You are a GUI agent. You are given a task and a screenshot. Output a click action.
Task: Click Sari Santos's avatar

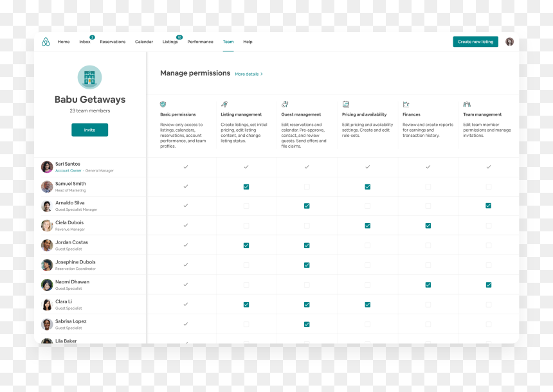click(x=47, y=166)
